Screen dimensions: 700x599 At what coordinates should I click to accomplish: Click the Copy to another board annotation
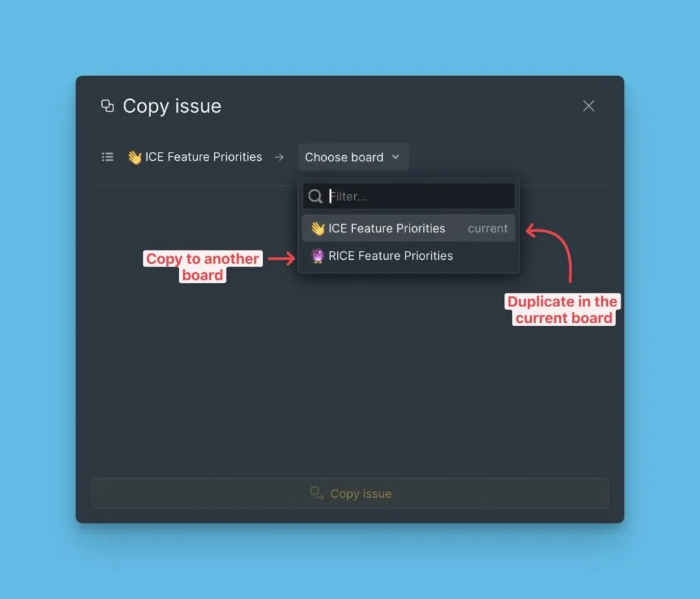pyautogui.click(x=202, y=267)
